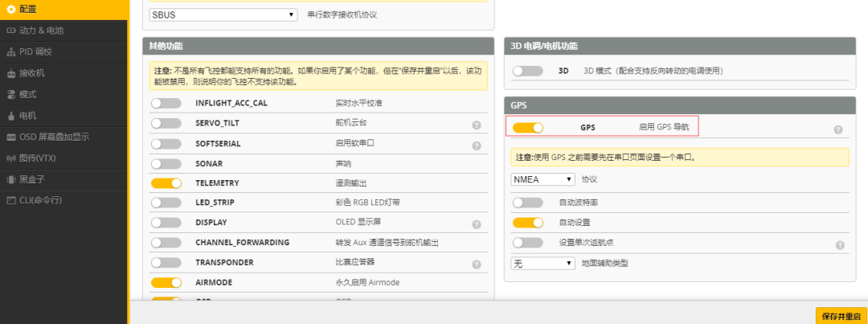Go to the OSD 屏幕叠加显示 tab
868x324 pixels.
click(x=53, y=137)
